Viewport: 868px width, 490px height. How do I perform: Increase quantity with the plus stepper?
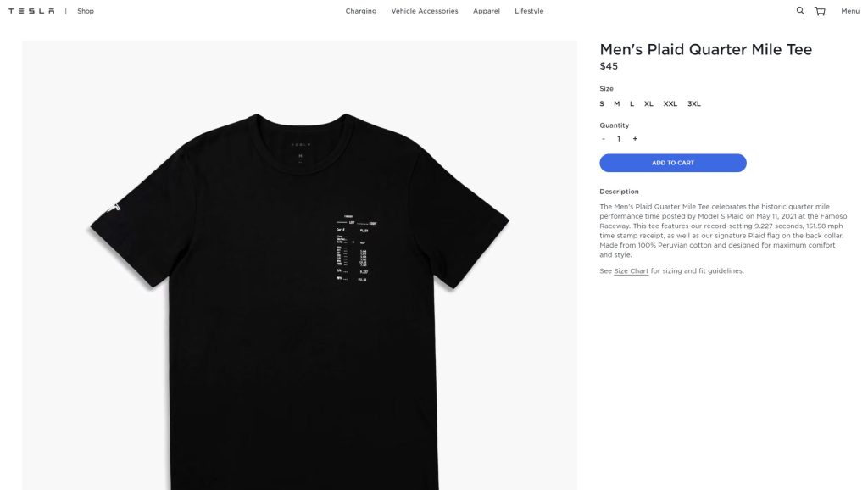pos(635,137)
